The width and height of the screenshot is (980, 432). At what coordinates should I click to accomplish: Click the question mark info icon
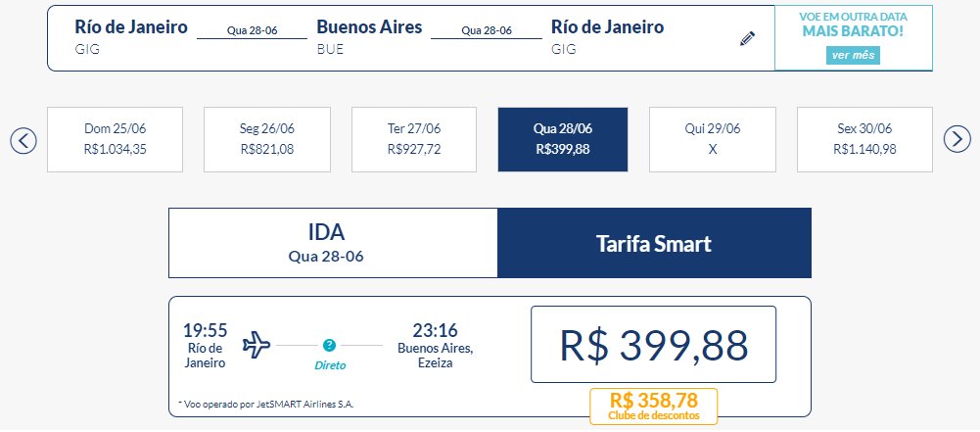[x=329, y=345]
